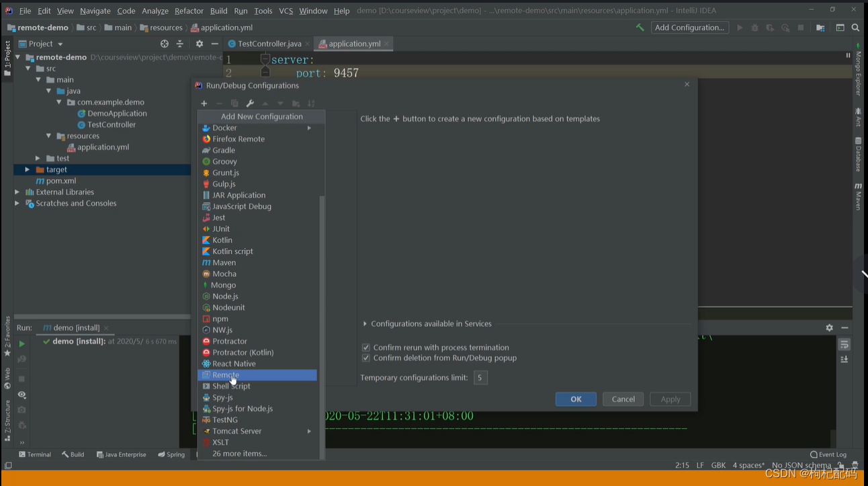Open the Maven sidebar tool window
This screenshot has height=486, width=868.
click(858, 196)
